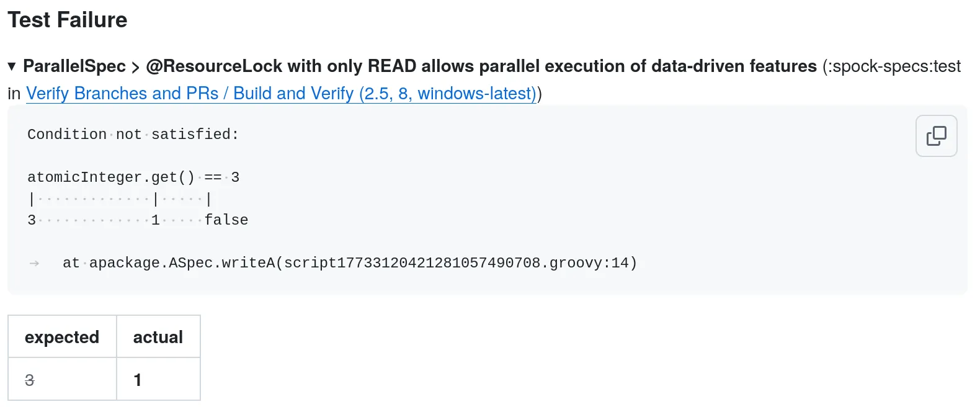Viewport: 980px width, 412px height.
Task: Select the atomicInteger.get() expression line
Action: pyautogui.click(x=133, y=177)
